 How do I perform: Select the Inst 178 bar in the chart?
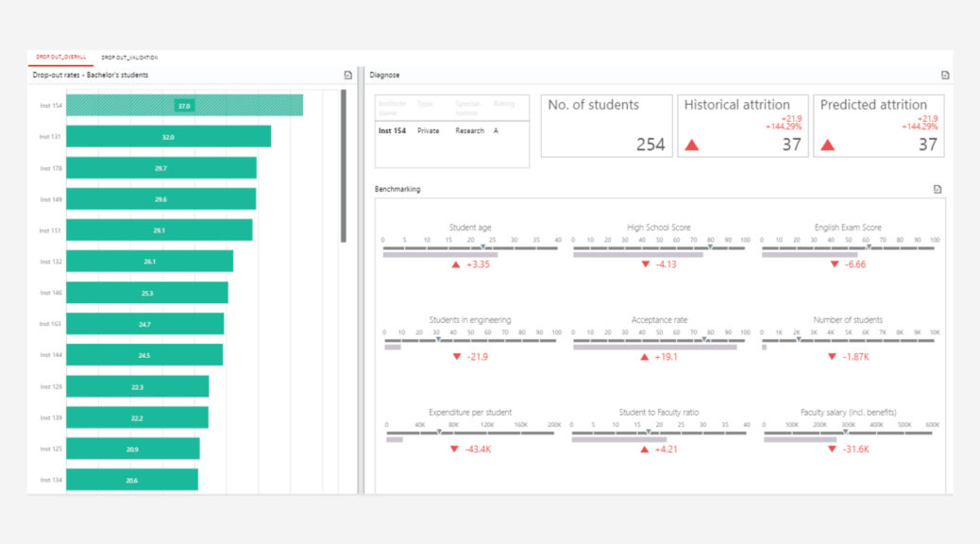point(161,168)
